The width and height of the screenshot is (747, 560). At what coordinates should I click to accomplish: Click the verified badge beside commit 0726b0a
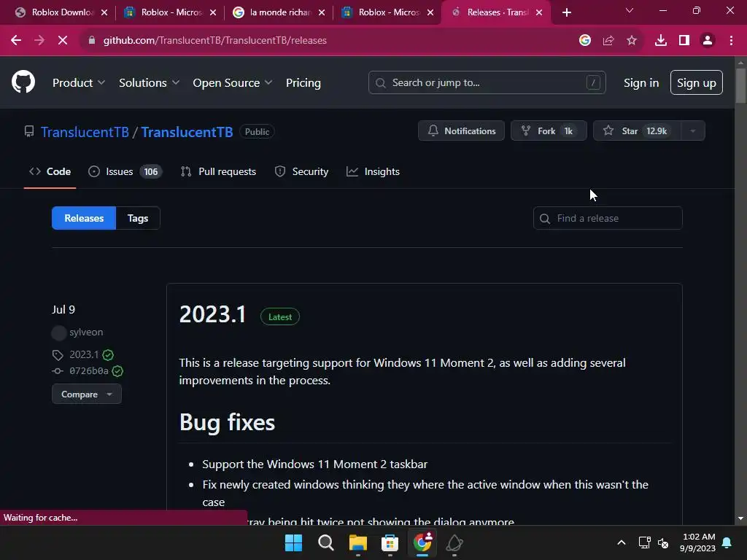click(117, 371)
